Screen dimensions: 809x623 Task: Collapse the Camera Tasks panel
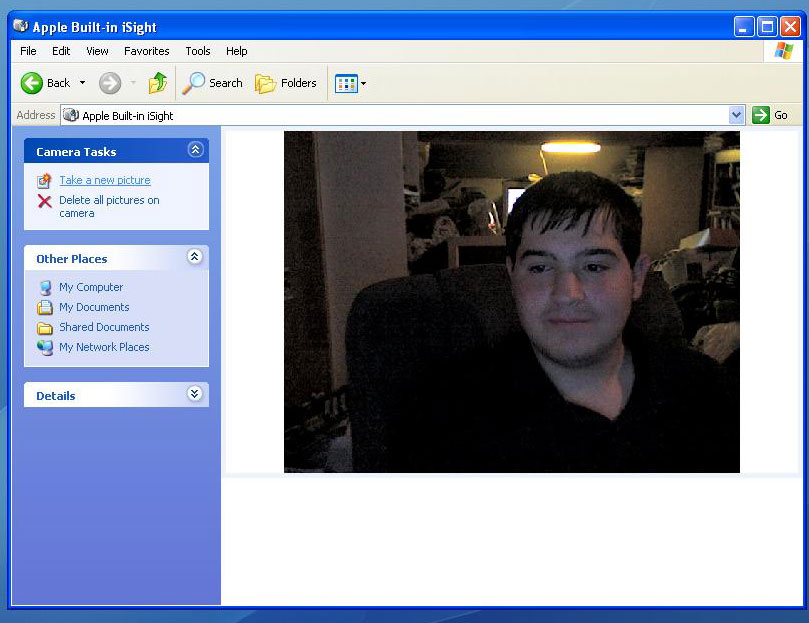pyautogui.click(x=195, y=150)
